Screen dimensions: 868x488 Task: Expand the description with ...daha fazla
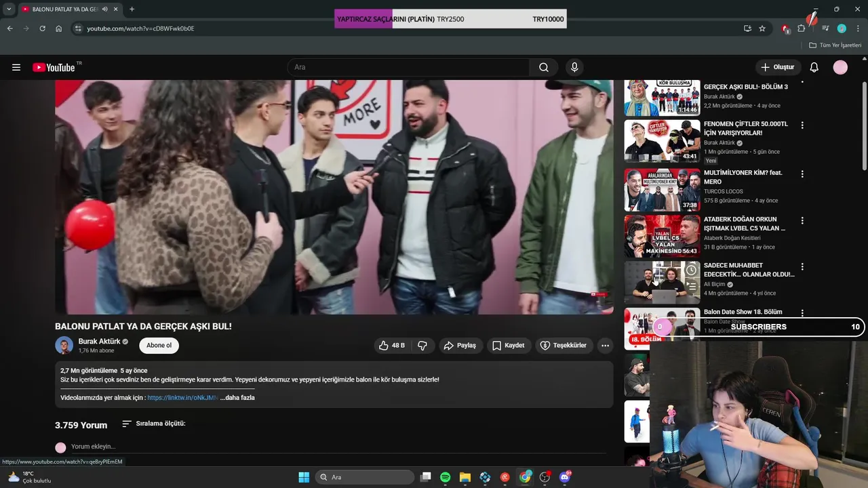point(237,398)
